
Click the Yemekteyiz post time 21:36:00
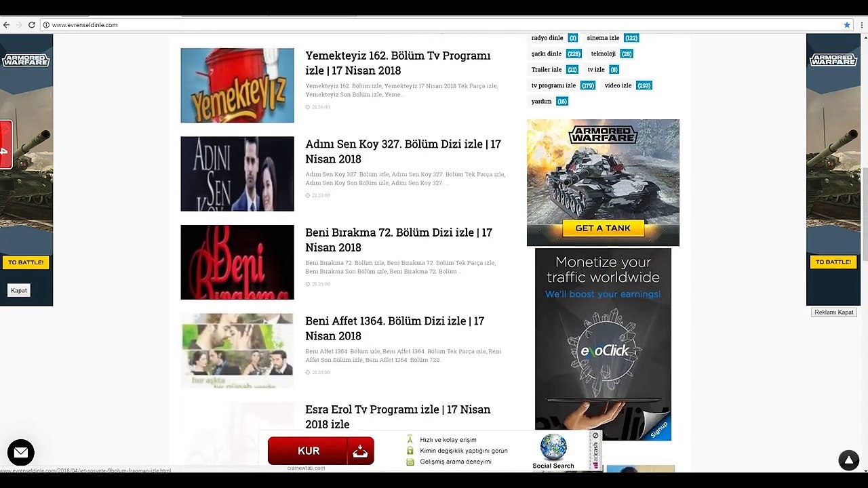[x=318, y=107]
